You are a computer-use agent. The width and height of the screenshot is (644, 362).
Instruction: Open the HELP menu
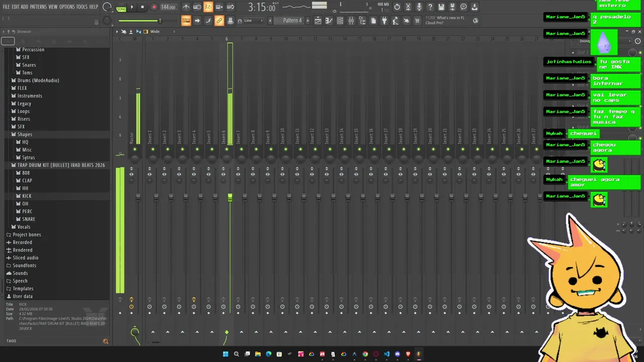click(94, 7)
